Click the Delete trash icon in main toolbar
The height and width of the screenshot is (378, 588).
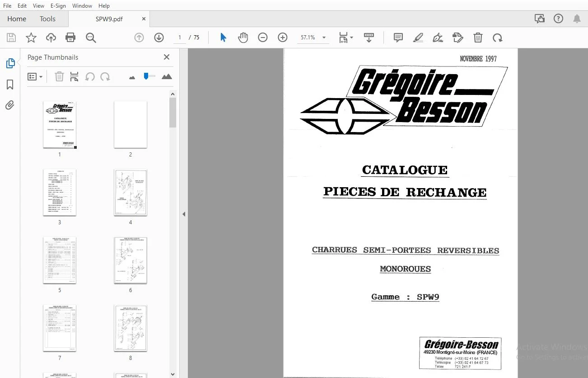click(x=478, y=38)
